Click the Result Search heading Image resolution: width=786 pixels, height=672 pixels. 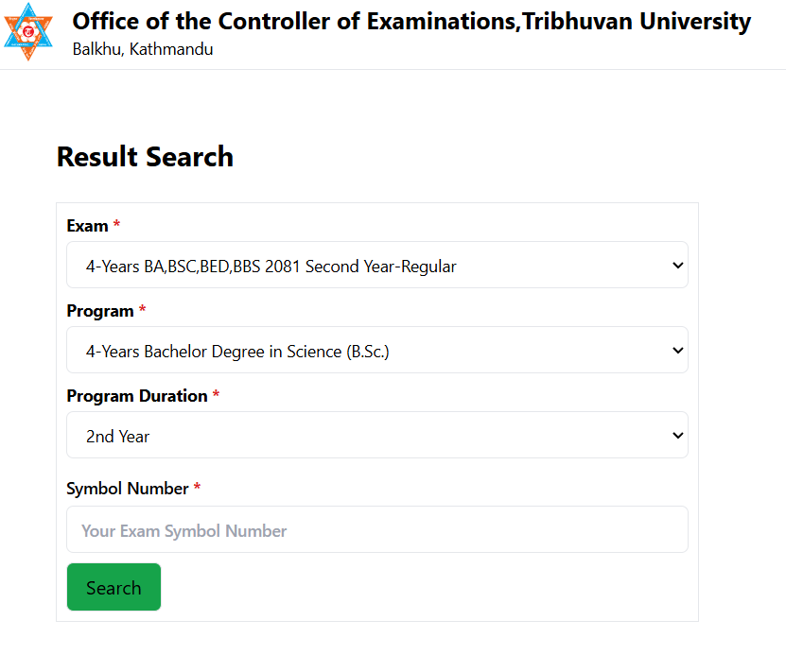pyautogui.click(x=145, y=156)
